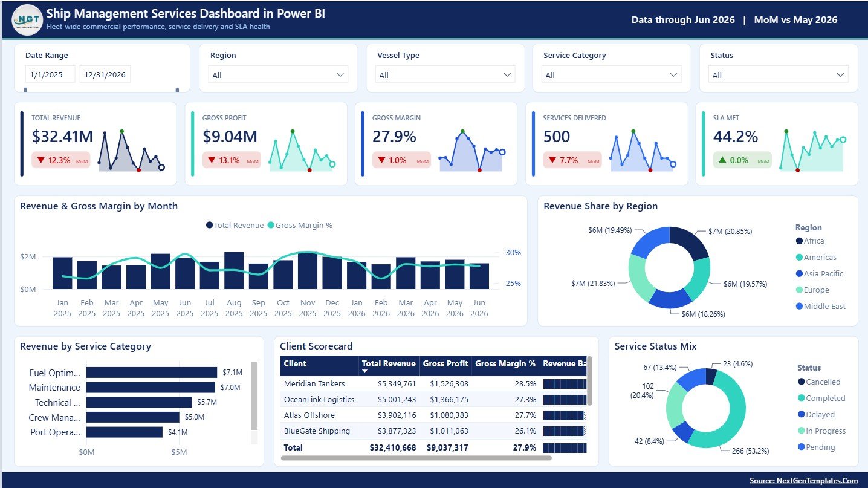Screen dimensions: 868x488
Task: Open the Service Category filter dropdown
Action: pos(611,75)
